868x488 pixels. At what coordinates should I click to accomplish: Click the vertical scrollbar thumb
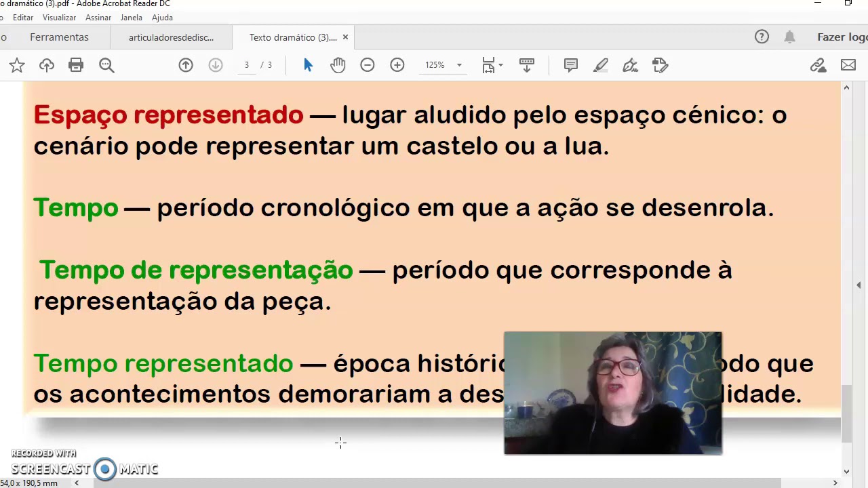click(x=846, y=414)
